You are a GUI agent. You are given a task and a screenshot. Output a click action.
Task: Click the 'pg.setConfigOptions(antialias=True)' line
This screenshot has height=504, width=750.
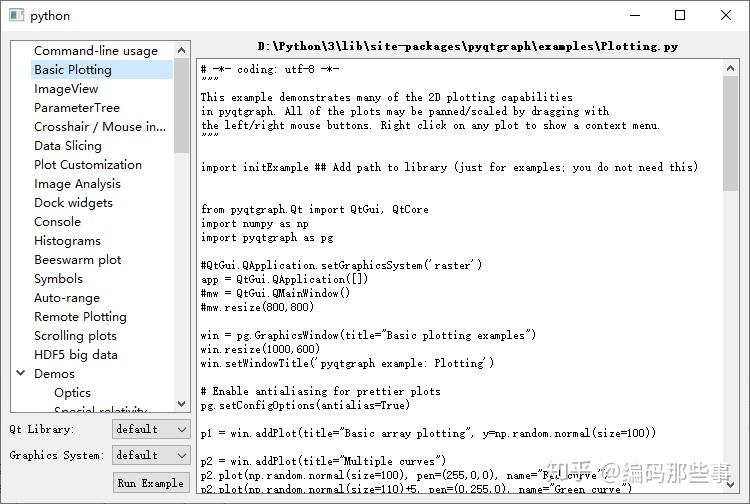coord(305,405)
